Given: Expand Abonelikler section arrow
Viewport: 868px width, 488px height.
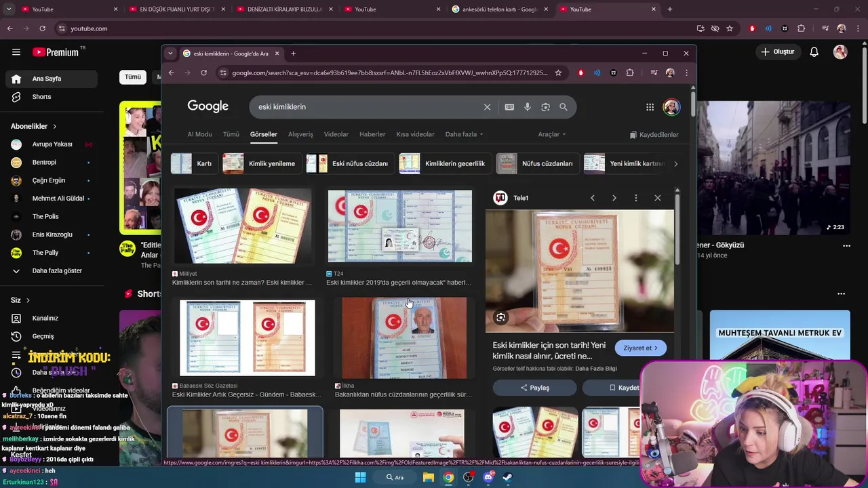Looking at the screenshot, I should click(55, 126).
